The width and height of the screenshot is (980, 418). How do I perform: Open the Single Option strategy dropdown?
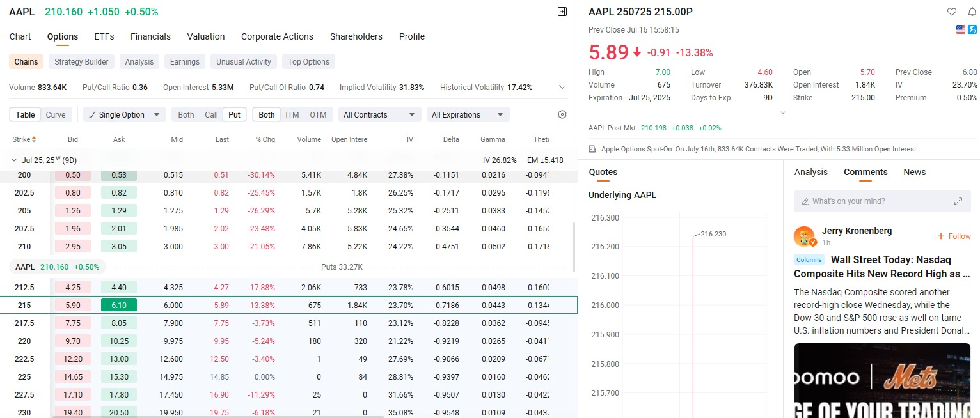click(125, 115)
